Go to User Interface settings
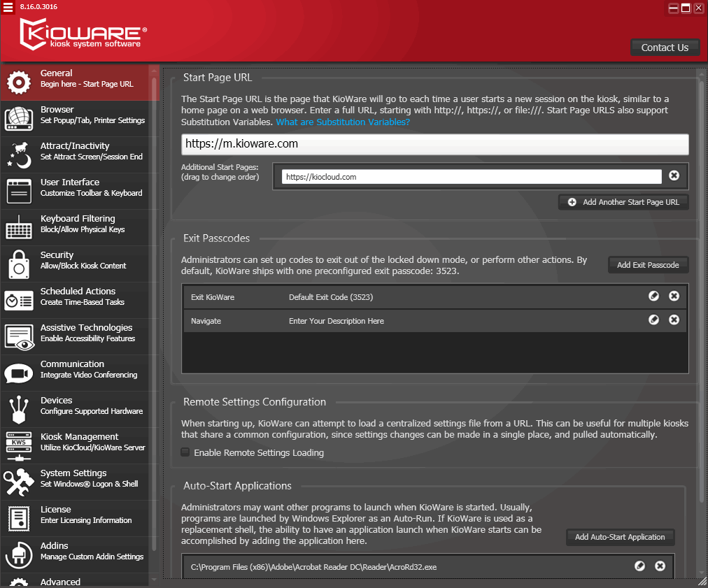The height and width of the screenshot is (588, 708). (x=75, y=191)
